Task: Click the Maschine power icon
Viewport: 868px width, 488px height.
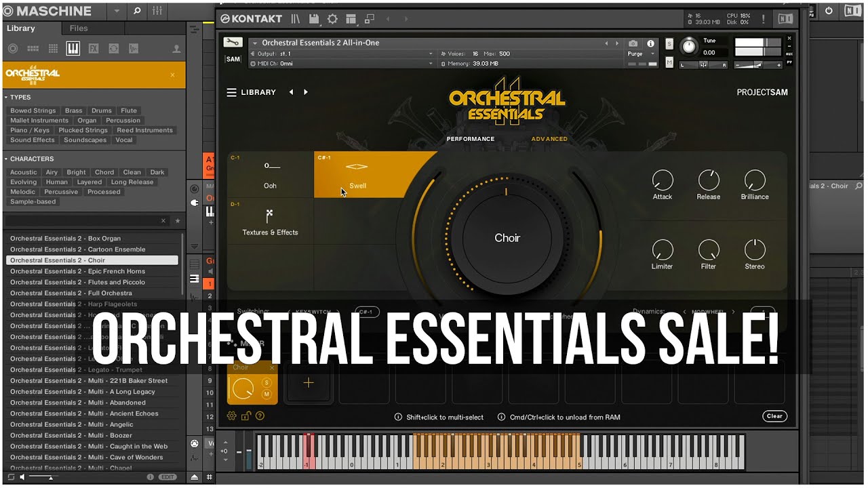Action: pos(829,11)
